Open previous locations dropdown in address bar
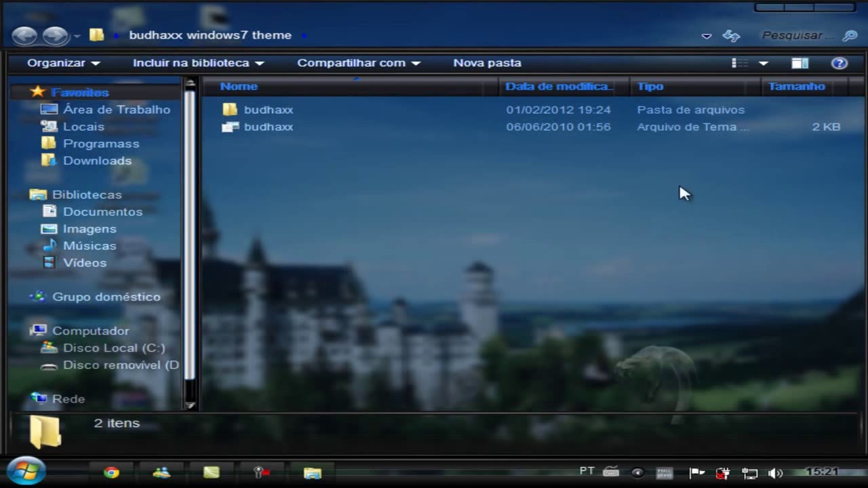Image resolution: width=868 pixels, height=488 pixels. (x=707, y=36)
